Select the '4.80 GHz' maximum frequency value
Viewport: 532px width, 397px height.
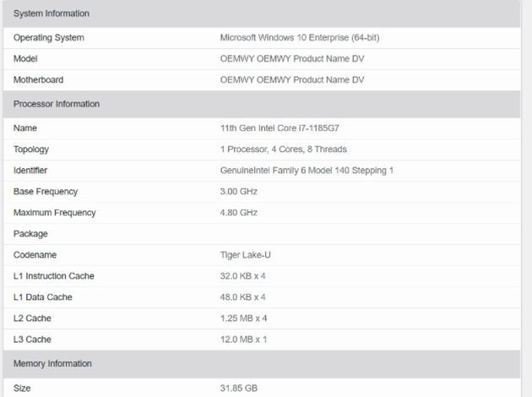[238, 213]
